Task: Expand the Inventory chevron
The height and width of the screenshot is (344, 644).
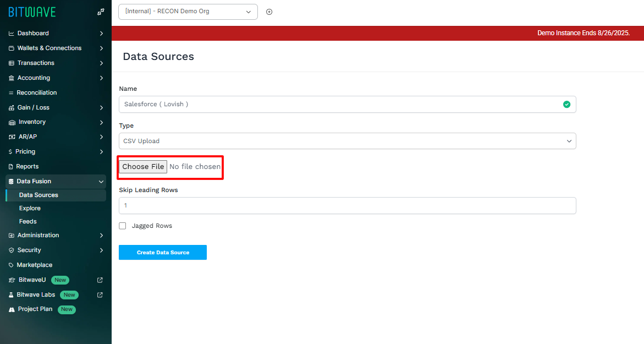Action: pyautogui.click(x=101, y=122)
